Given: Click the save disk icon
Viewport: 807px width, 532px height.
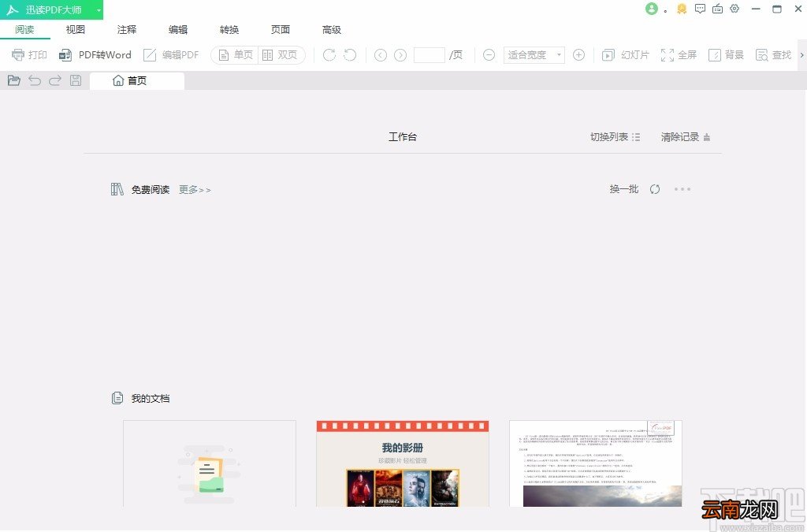Looking at the screenshot, I should [x=76, y=80].
